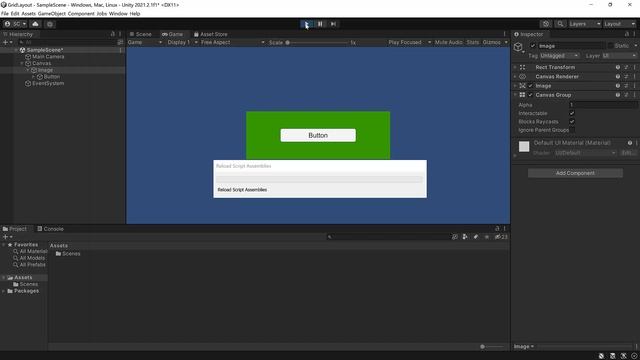Viewport: 640px width, 360px height.
Task: Open the Tag Untagged dropdown
Action: click(x=559, y=56)
